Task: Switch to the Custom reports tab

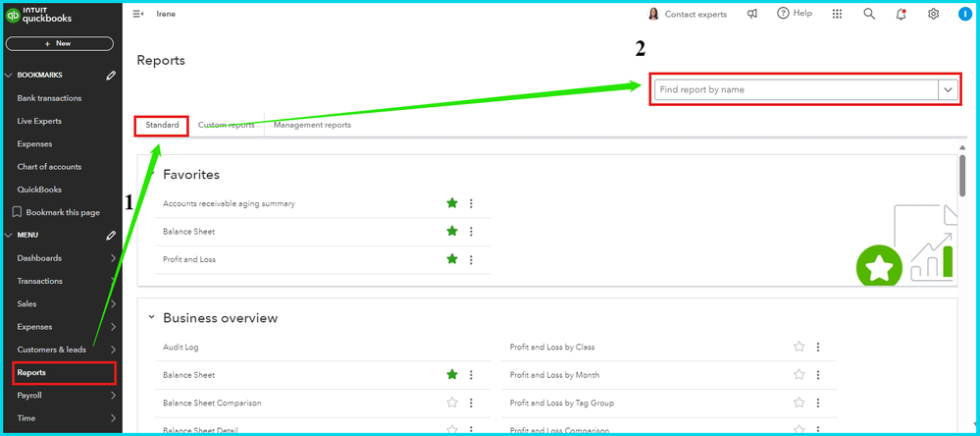Action: pyautogui.click(x=227, y=125)
